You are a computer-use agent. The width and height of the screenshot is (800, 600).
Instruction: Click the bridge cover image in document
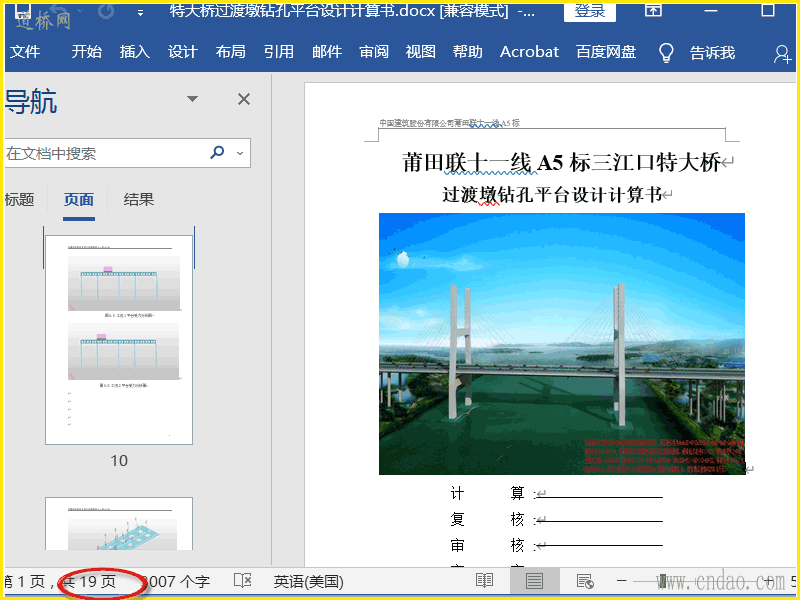[562, 344]
